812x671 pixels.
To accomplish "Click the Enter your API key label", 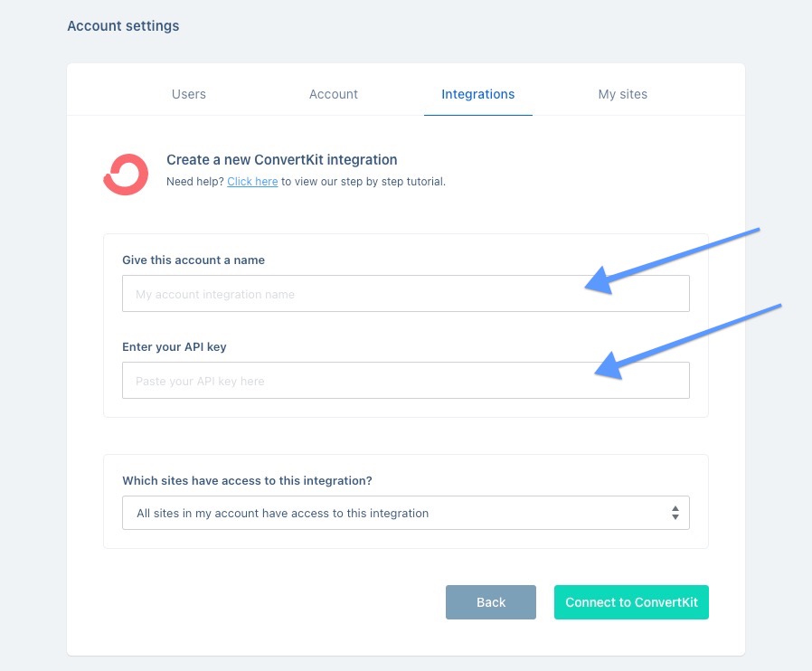I will coord(174,347).
